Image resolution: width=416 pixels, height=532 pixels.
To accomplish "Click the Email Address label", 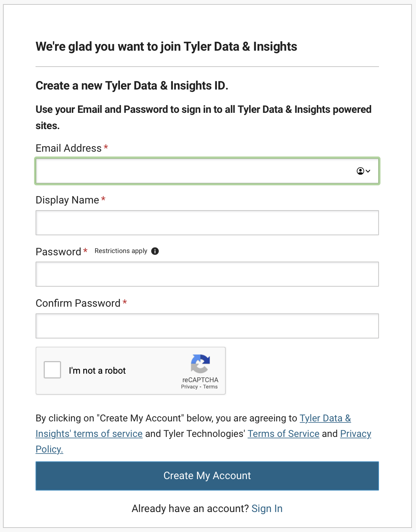I will (68, 148).
